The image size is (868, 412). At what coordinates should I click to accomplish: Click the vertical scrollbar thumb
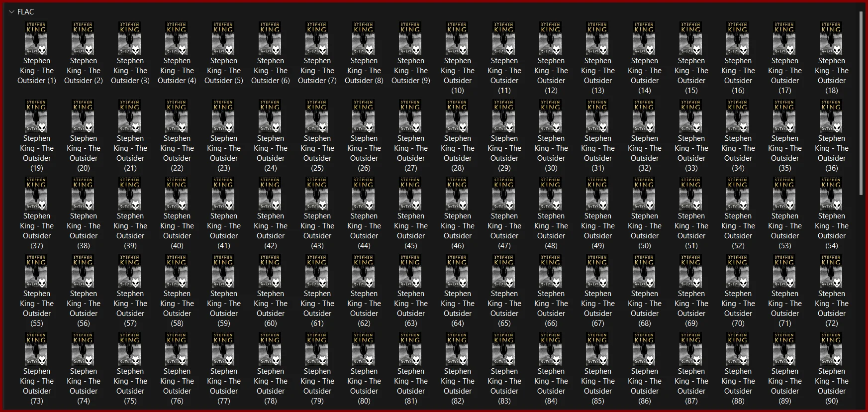click(861, 103)
